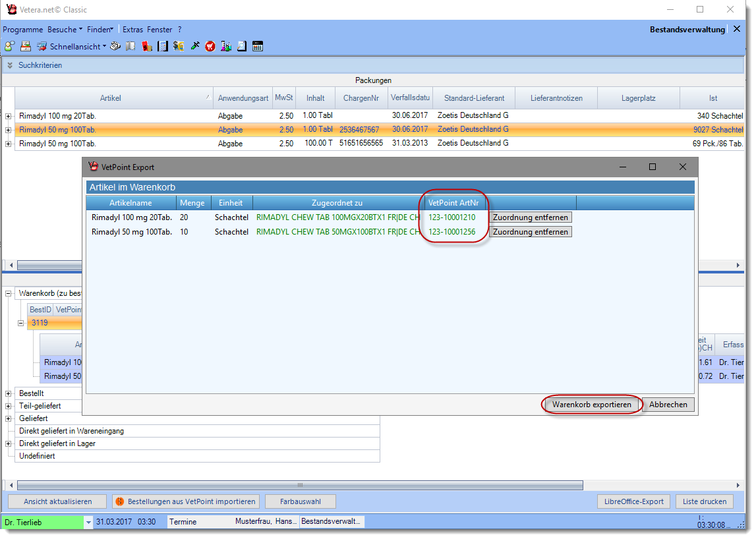756x539 pixels.
Task: Expand the Rimadyl 100 mg 20Tab. row
Action: (x=9, y=116)
